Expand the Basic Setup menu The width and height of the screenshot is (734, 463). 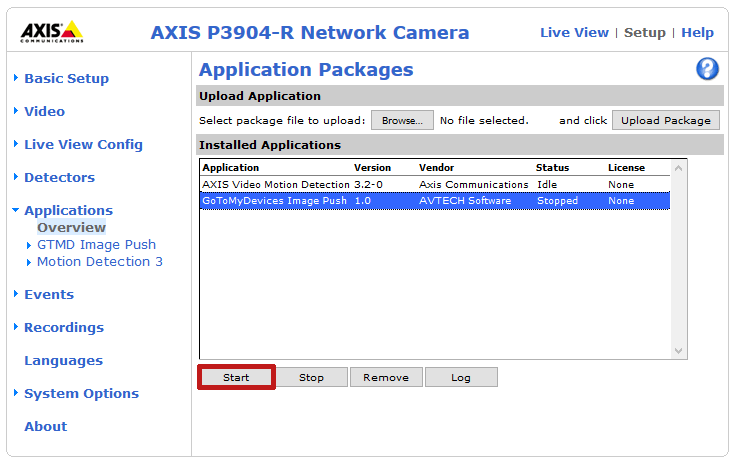point(66,78)
